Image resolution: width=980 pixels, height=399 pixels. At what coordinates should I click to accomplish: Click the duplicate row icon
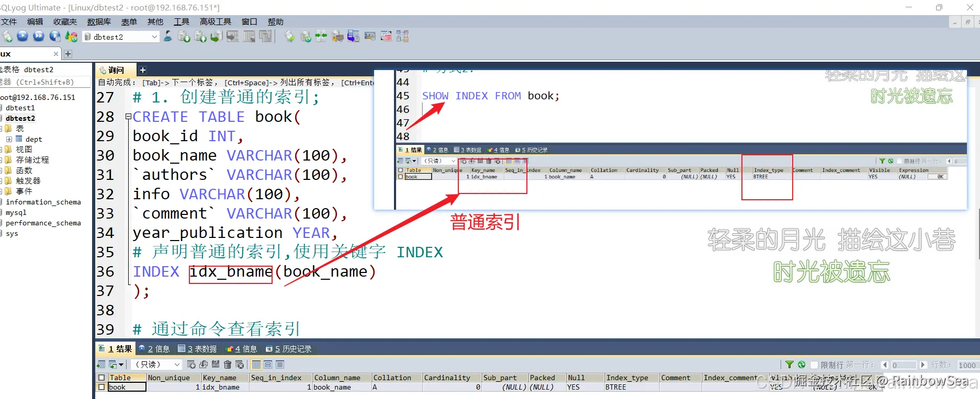(204, 364)
